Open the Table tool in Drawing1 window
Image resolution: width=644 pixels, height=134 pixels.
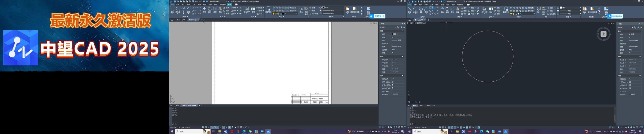pyautogui.click(x=491, y=9)
